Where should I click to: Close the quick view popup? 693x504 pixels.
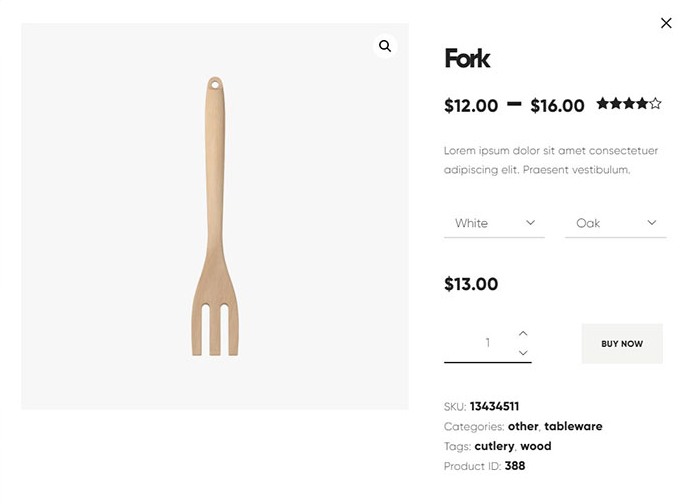point(666,23)
